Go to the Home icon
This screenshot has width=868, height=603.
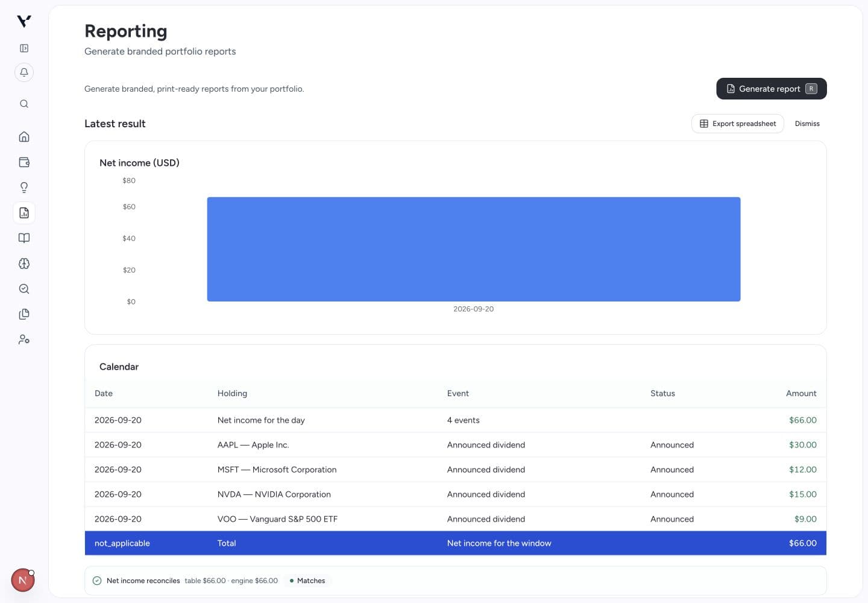coord(24,137)
